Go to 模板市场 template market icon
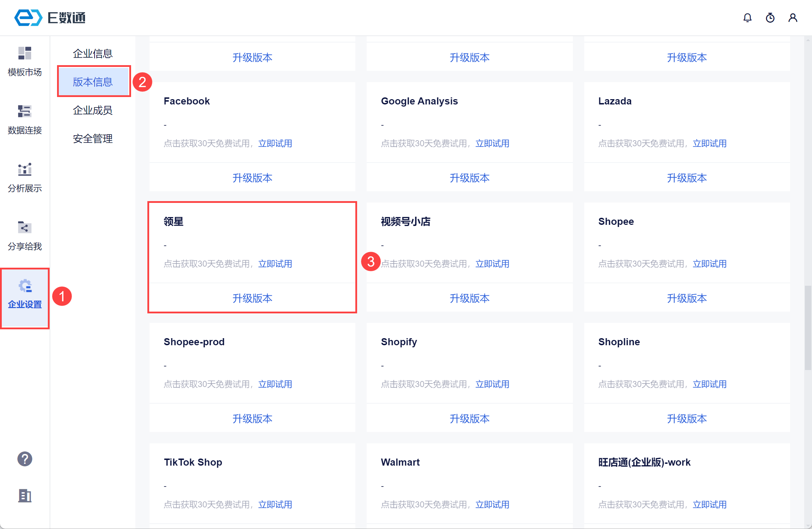The image size is (812, 529). [x=24, y=53]
